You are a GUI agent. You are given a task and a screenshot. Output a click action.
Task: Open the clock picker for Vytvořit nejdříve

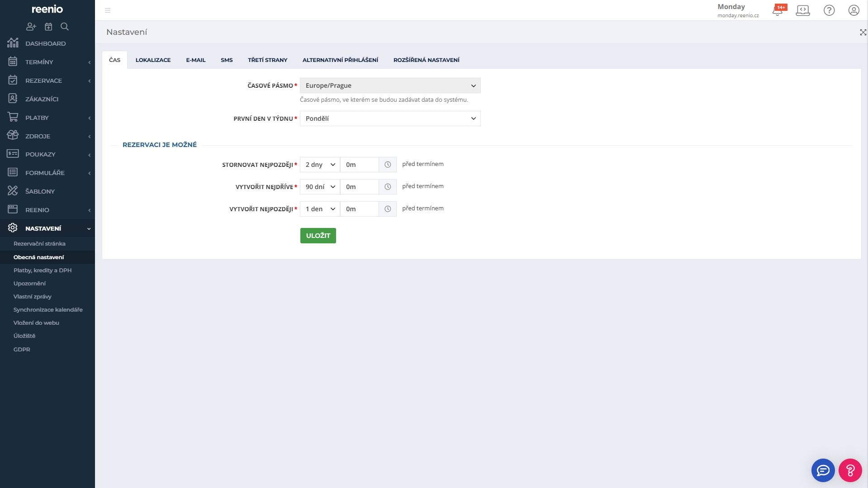coord(388,187)
